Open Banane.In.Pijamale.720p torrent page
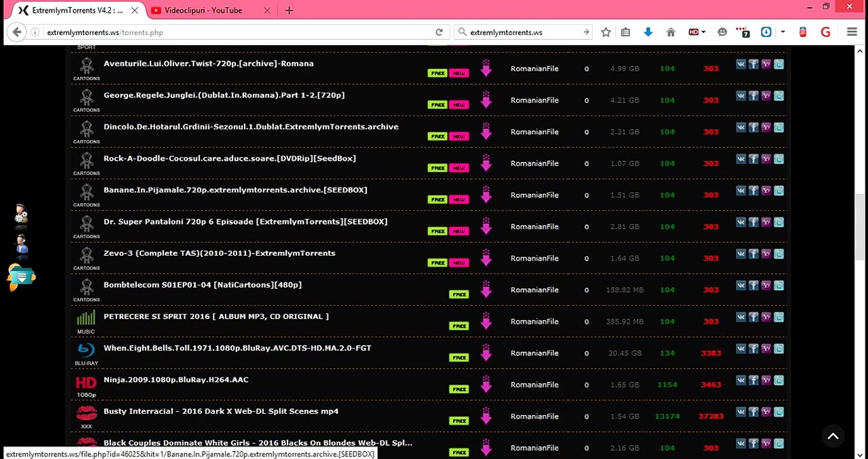Screen dimensions: 868x459 [x=235, y=190]
